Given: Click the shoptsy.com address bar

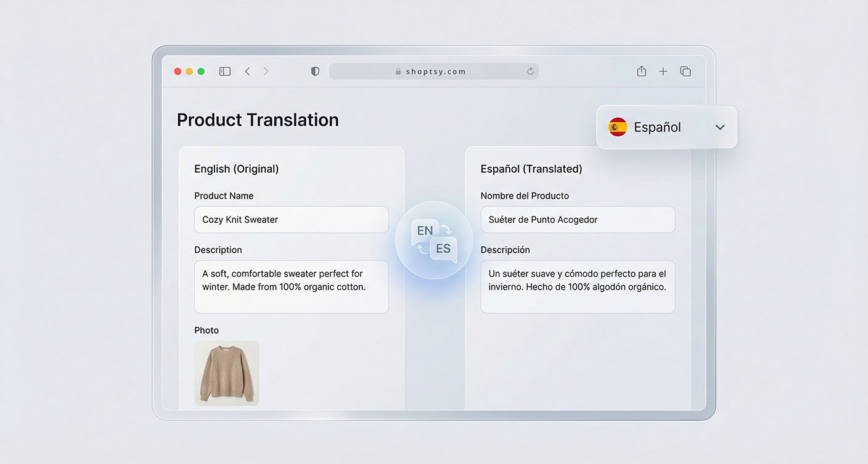Looking at the screenshot, I should click(x=434, y=72).
